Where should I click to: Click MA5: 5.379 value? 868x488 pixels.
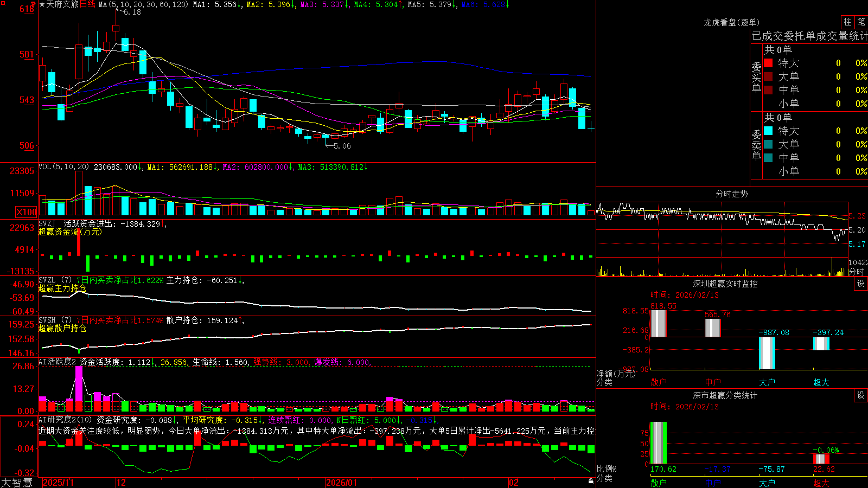432,4
